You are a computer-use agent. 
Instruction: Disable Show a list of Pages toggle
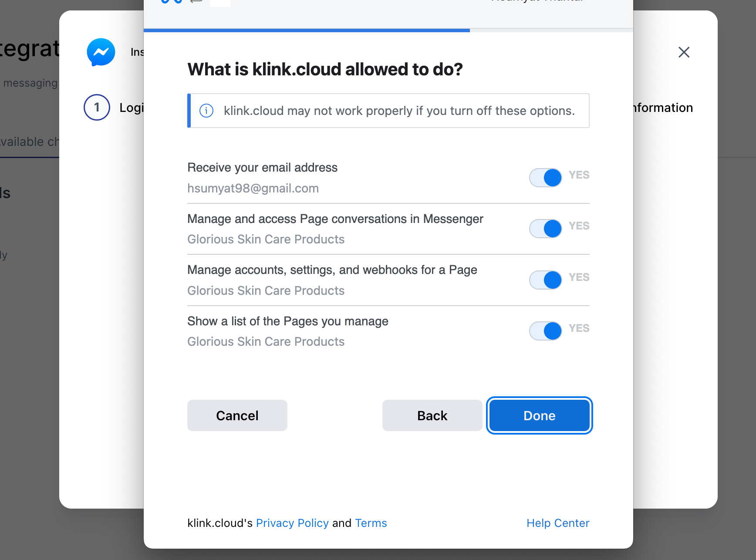click(545, 331)
